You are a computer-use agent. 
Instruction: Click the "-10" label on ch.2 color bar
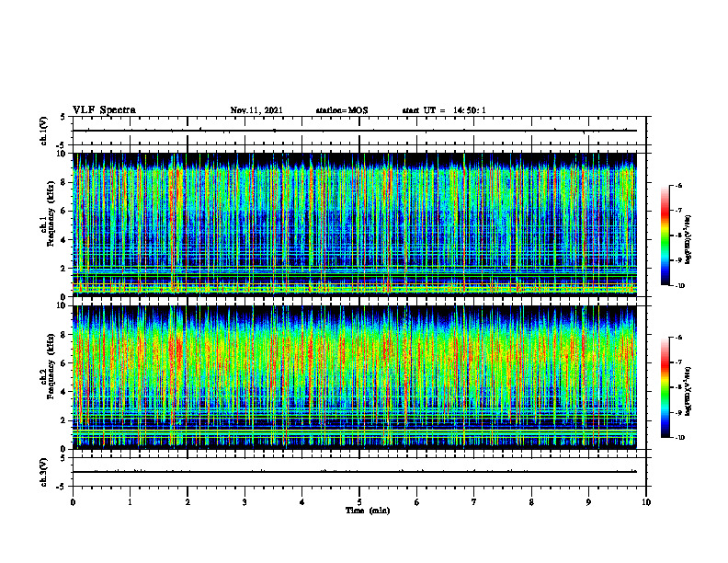(x=679, y=438)
